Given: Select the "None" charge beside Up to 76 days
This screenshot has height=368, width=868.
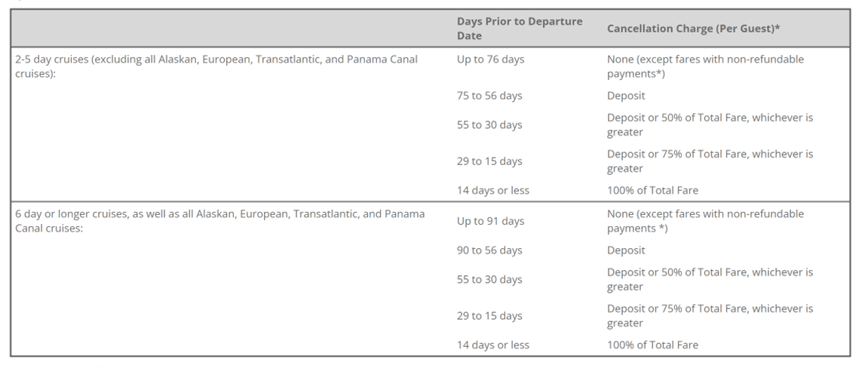Looking at the screenshot, I should (705, 66).
